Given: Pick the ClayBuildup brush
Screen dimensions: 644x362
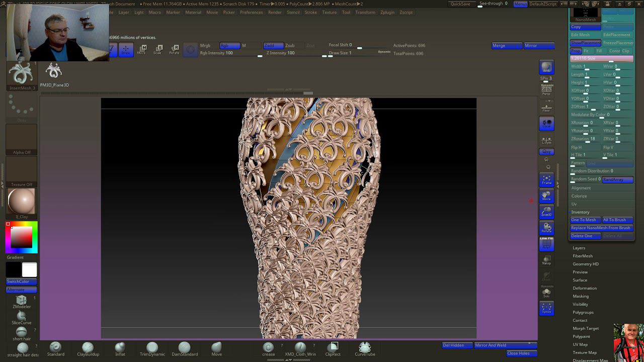Looking at the screenshot, I should [x=88, y=348].
